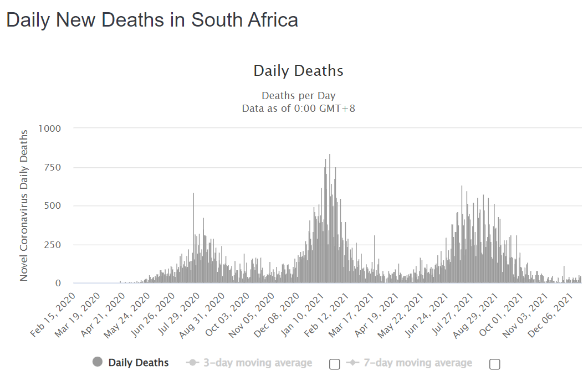The height and width of the screenshot is (376, 588).
Task: Click the Daily Deaths gray legend circle
Action: [98, 362]
